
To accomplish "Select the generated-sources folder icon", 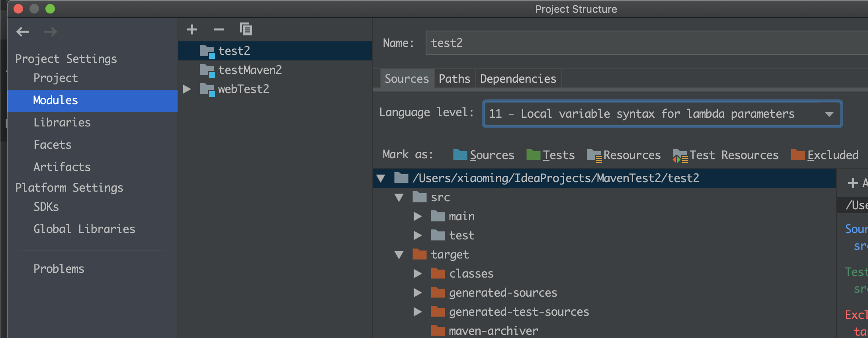I will (x=438, y=292).
